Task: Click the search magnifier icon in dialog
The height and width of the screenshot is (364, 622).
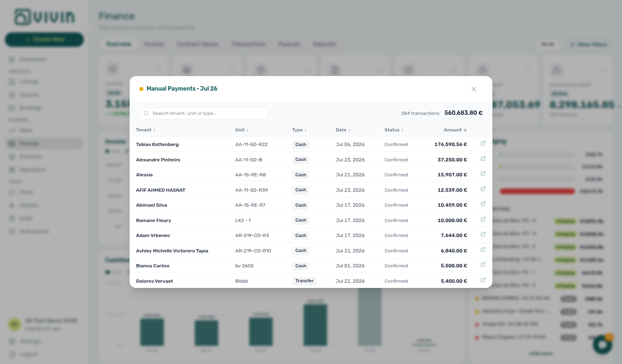Action: (146, 113)
